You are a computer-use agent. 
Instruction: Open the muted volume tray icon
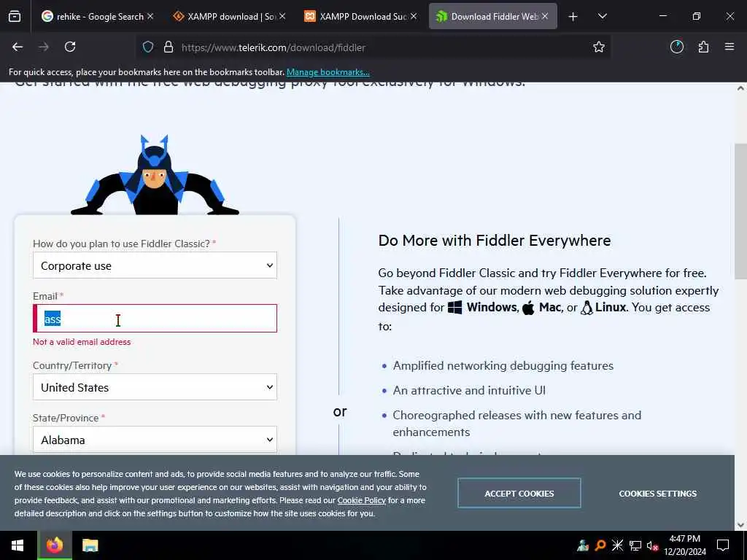tap(653, 545)
